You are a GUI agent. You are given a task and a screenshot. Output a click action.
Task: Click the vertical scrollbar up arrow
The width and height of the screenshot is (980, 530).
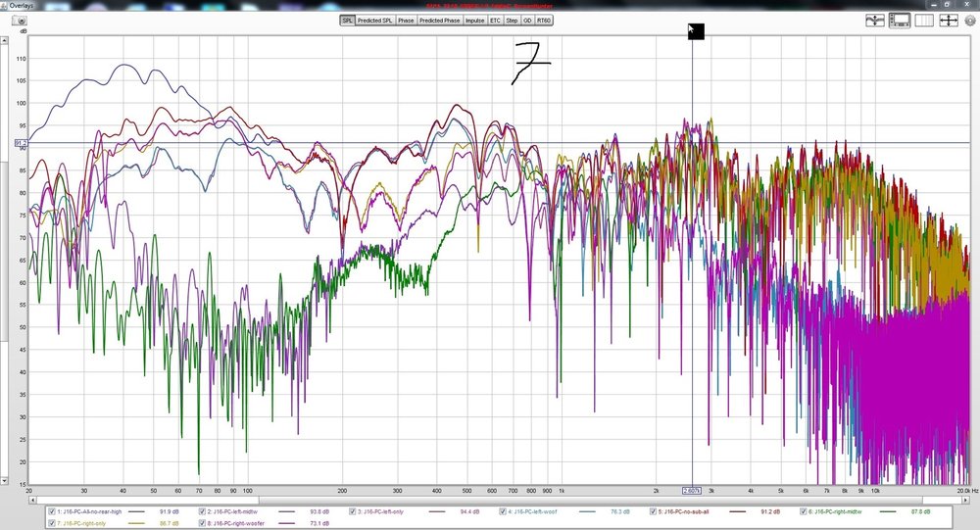point(4,40)
